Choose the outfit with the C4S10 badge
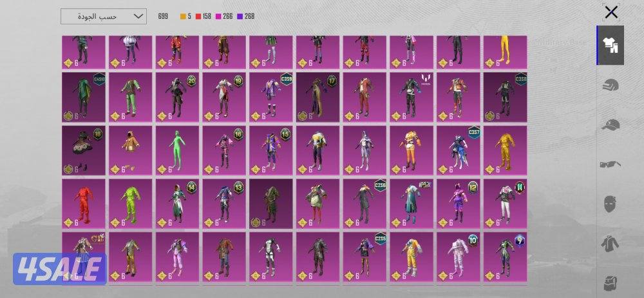This screenshot has height=298, width=644. tap(84, 96)
